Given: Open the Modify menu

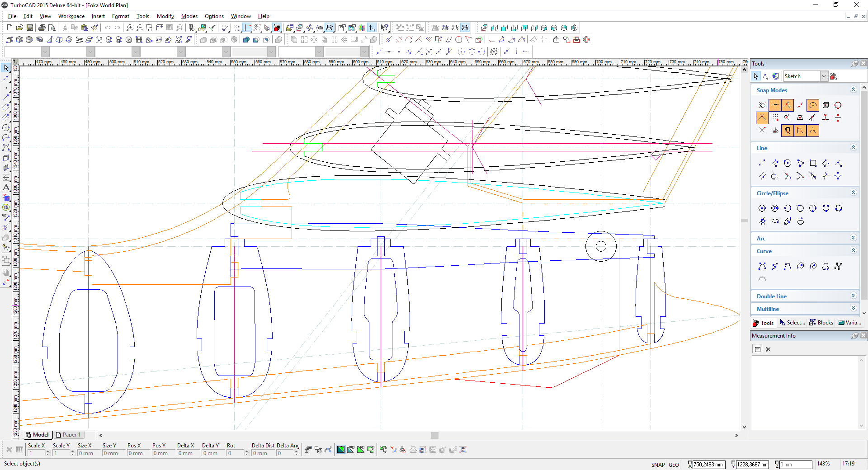Looking at the screenshot, I should [165, 16].
